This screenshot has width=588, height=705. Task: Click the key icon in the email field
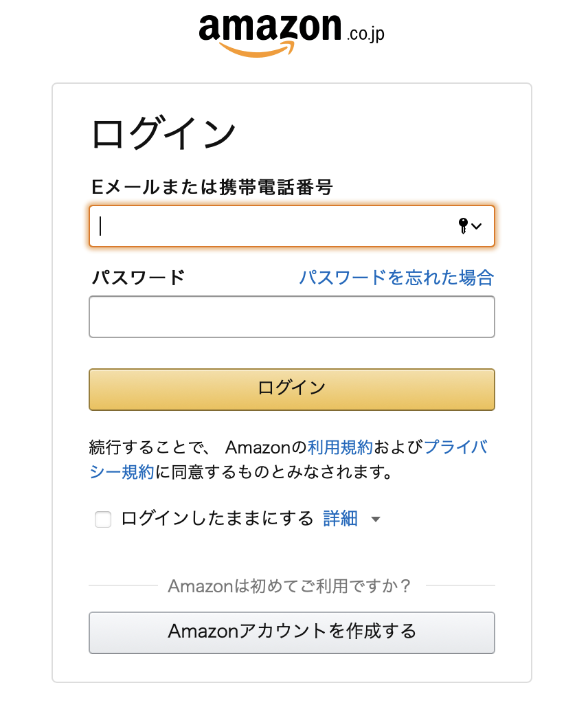pyautogui.click(x=463, y=225)
